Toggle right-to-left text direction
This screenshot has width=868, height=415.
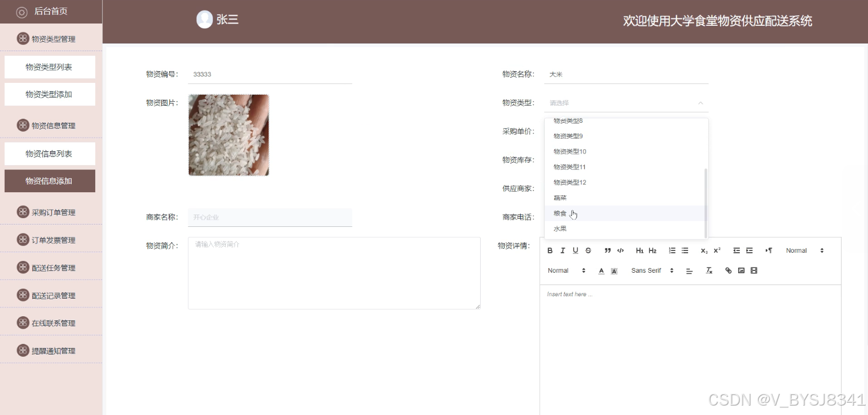[x=769, y=250]
